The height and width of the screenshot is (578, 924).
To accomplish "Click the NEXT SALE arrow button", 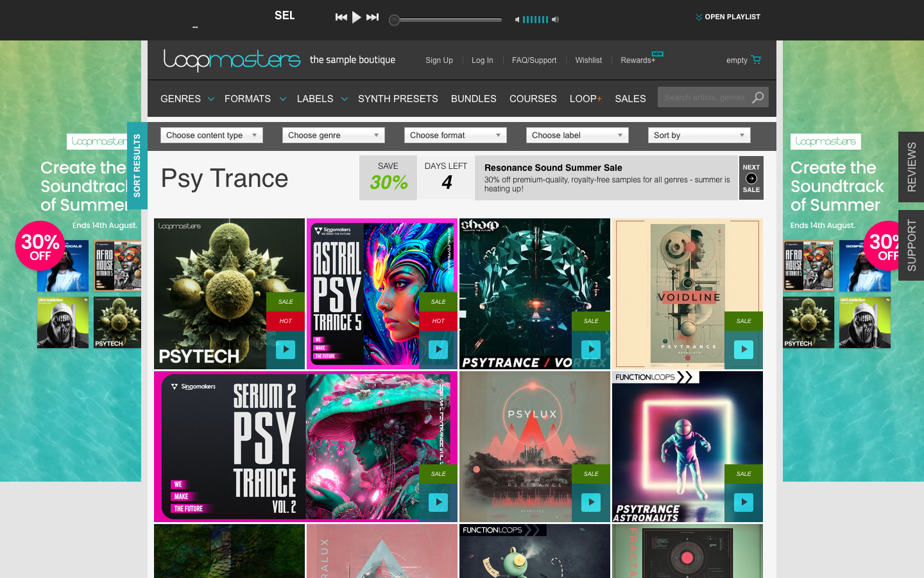I will tap(751, 178).
